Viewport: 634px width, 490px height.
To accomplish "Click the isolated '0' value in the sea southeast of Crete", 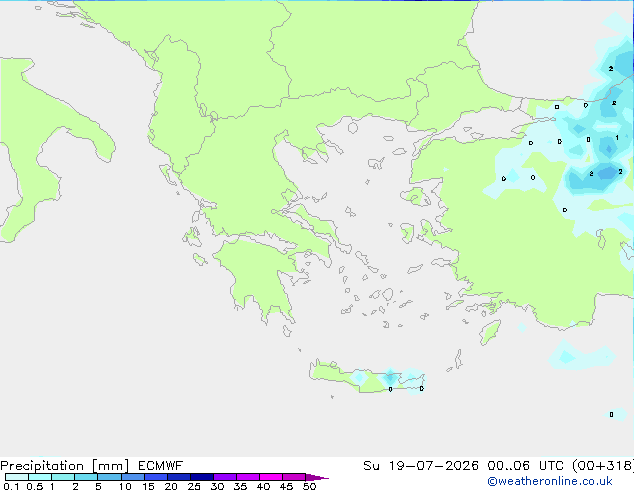I will [x=611, y=414].
